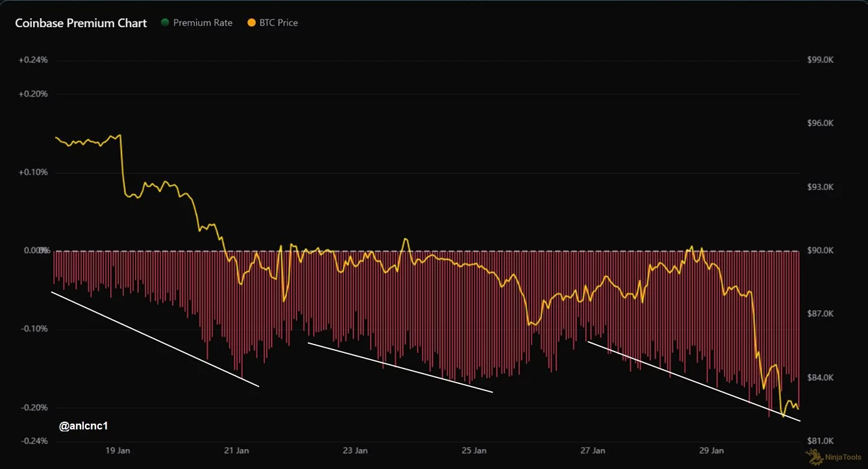Select the 29 Jan date label
The width and height of the screenshot is (868, 469).
[712, 450]
